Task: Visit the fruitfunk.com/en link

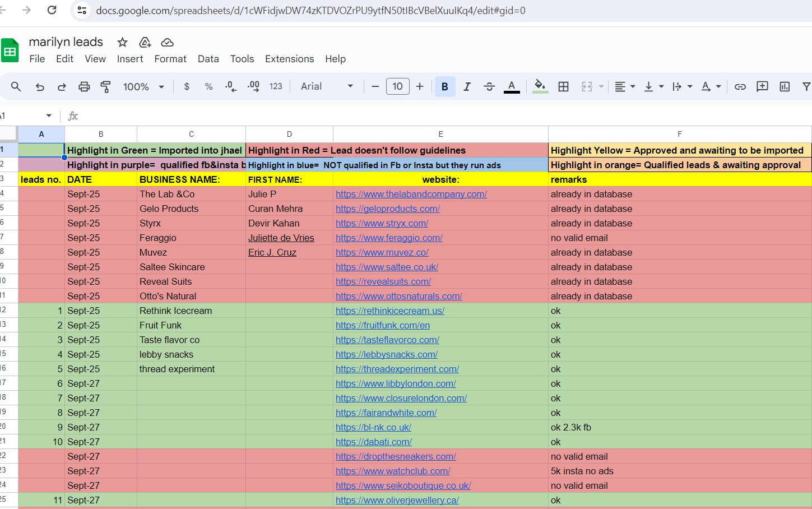Action: 383,325
